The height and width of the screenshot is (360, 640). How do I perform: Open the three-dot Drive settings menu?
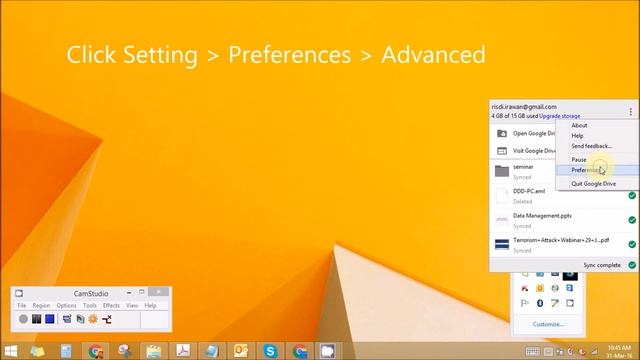[631, 111]
